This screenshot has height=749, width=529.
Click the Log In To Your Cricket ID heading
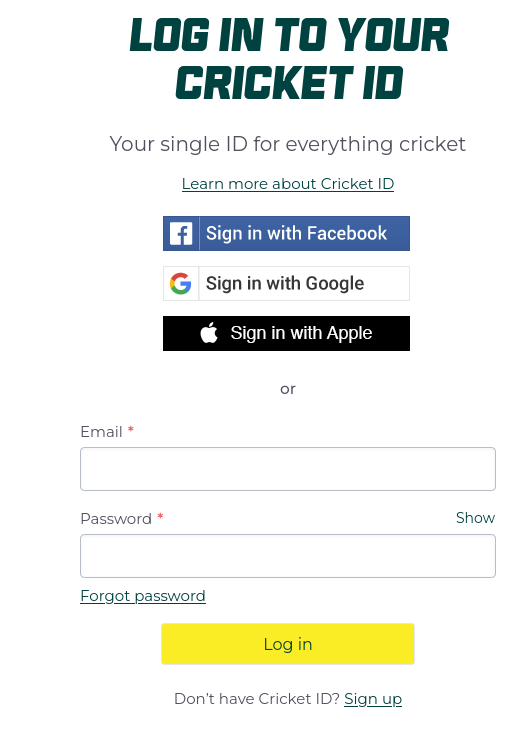pos(289,58)
